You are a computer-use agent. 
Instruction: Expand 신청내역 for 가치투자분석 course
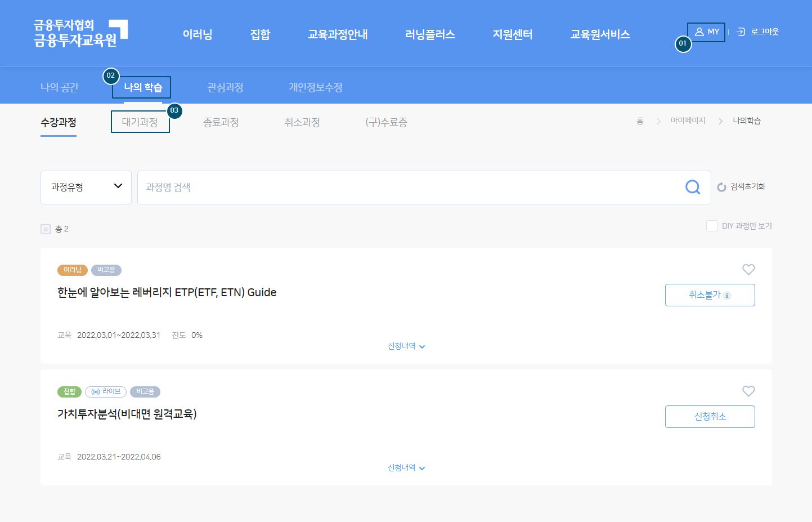[406, 468]
